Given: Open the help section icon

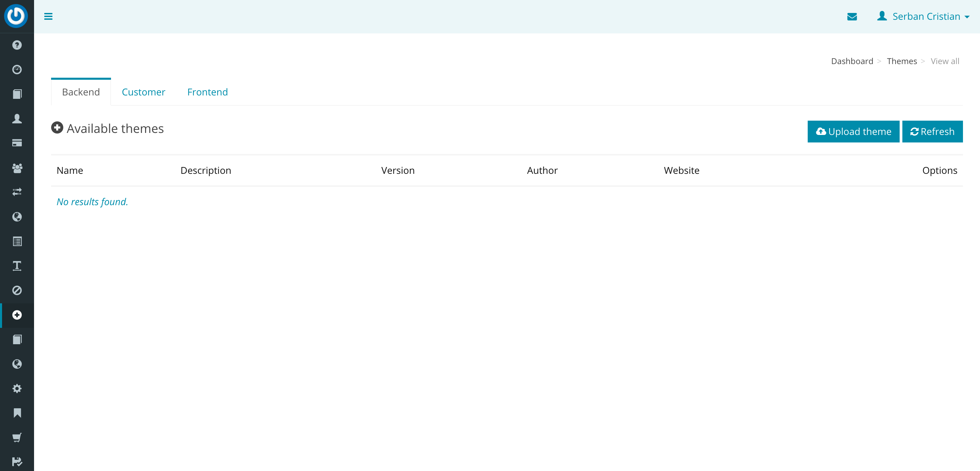Looking at the screenshot, I should (x=17, y=45).
